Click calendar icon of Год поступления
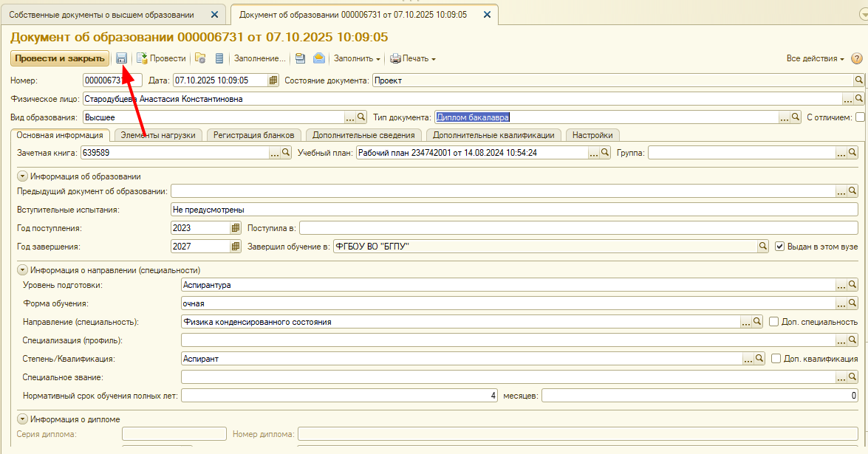The height and width of the screenshot is (454, 868). point(236,228)
